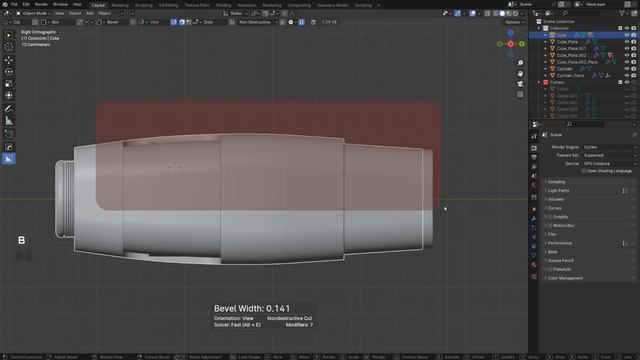Screen dimensions: 640x360
Task: Enable Open Shading Language checkbox
Action: (584, 171)
